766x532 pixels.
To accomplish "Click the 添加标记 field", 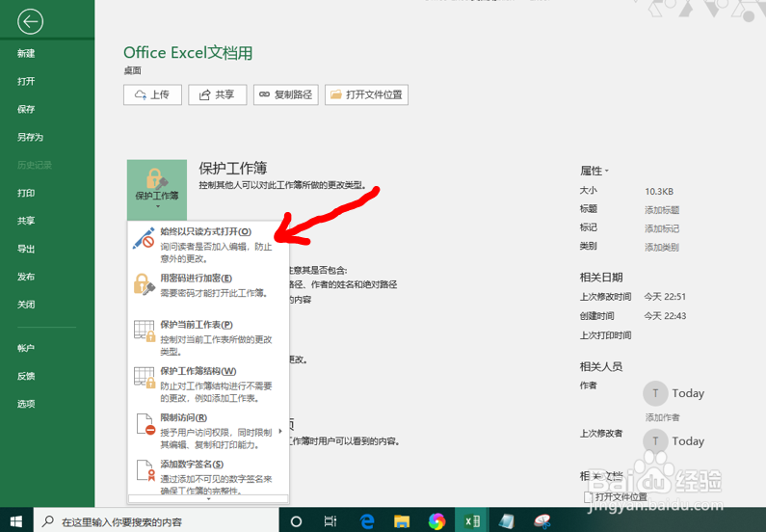I will coord(662,228).
